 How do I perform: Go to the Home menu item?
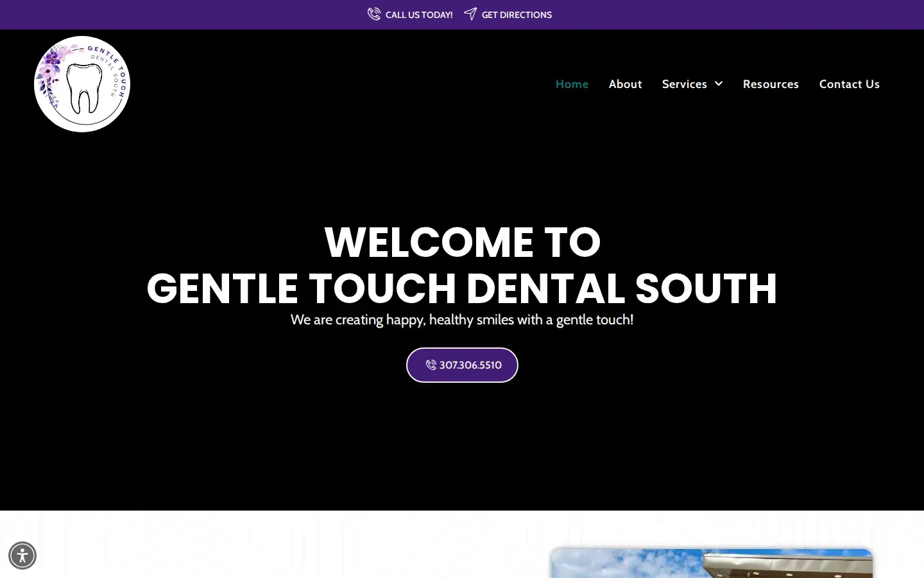(572, 84)
